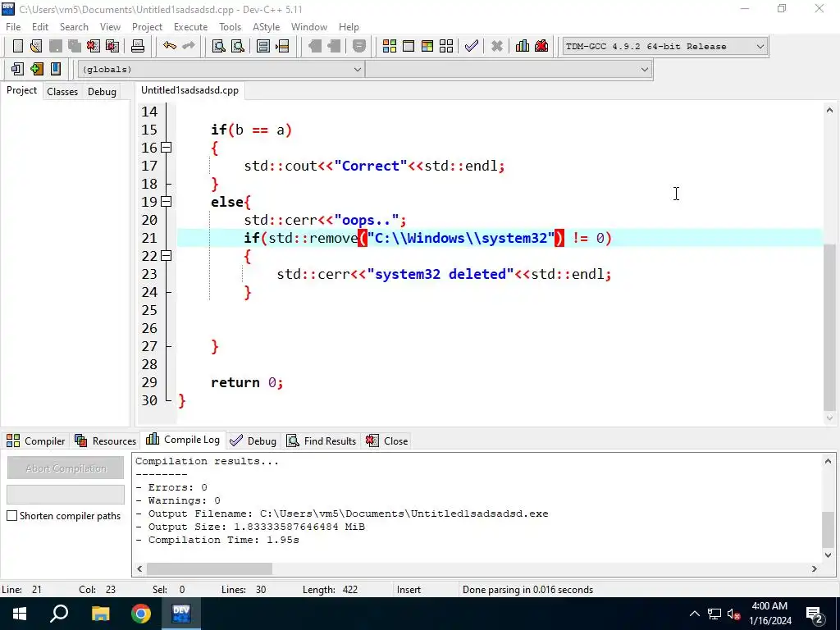Switch to the Debug sidebar tab
The height and width of the screenshot is (630, 840).
[102, 92]
